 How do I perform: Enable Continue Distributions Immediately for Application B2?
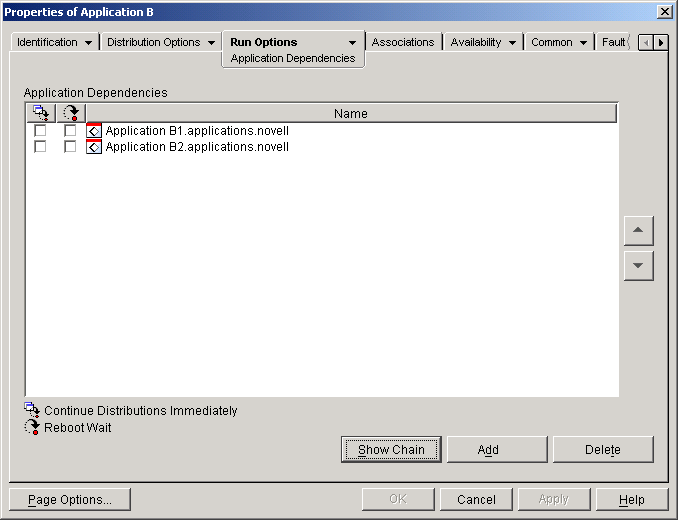40,147
